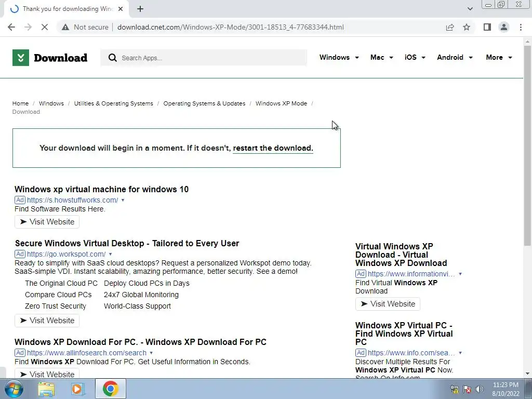Click the informationvi sidebar ad URL
This screenshot has height=399, width=532.
(411, 274)
